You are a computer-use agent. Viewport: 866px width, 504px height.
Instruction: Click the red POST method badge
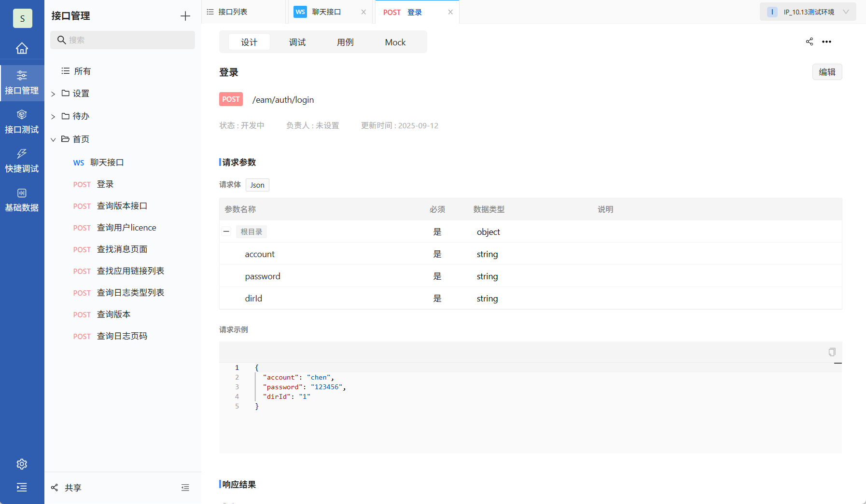[x=231, y=99]
